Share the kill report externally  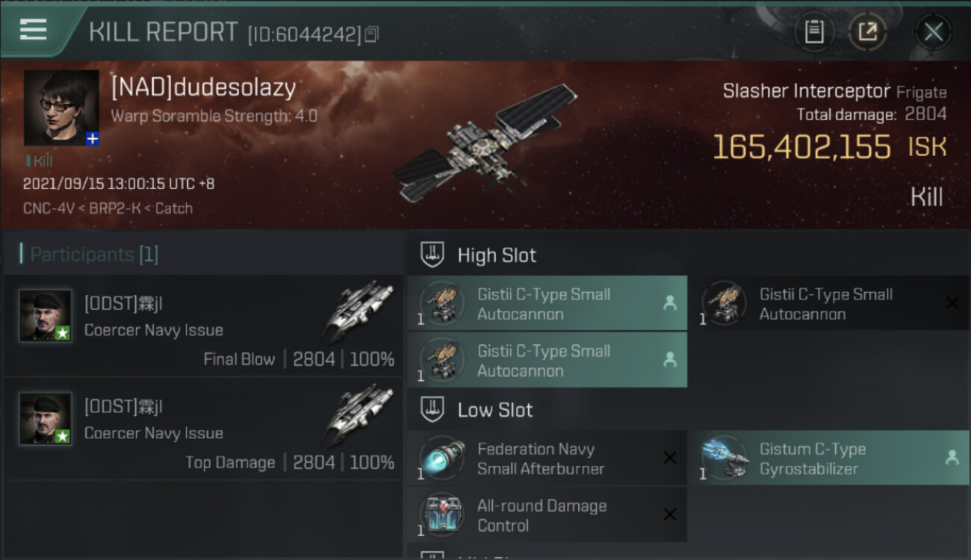pos(867,31)
